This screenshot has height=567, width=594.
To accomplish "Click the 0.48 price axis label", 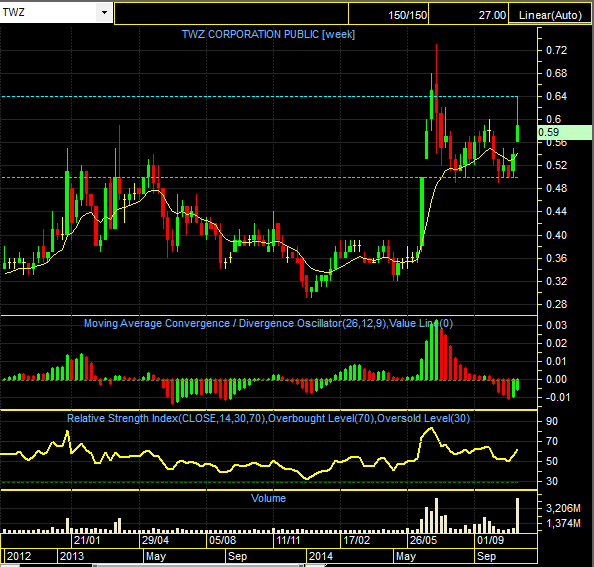I will [556, 188].
